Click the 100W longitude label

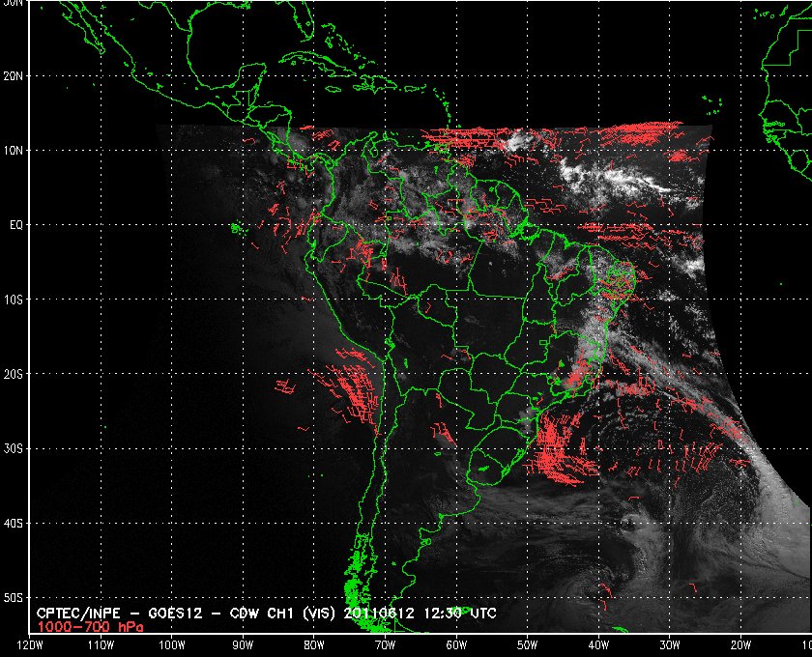(x=171, y=644)
